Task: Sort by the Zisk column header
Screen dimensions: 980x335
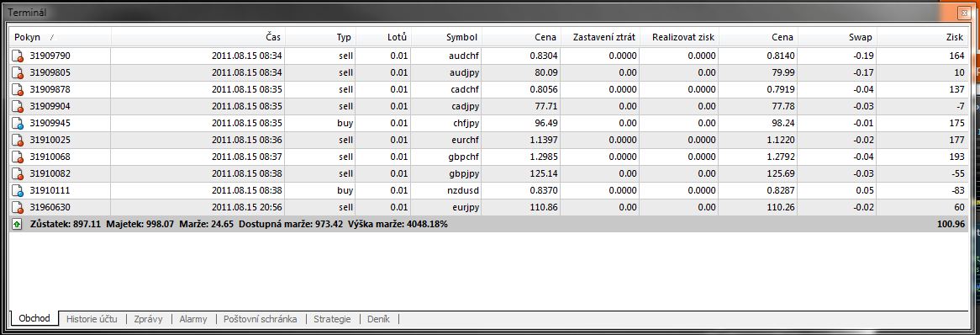Action: (923, 37)
